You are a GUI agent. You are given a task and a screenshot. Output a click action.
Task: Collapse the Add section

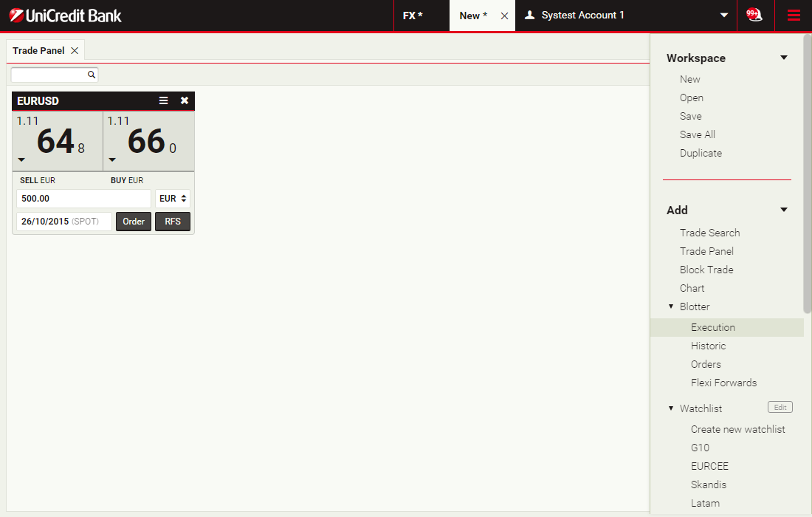tap(784, 210)
